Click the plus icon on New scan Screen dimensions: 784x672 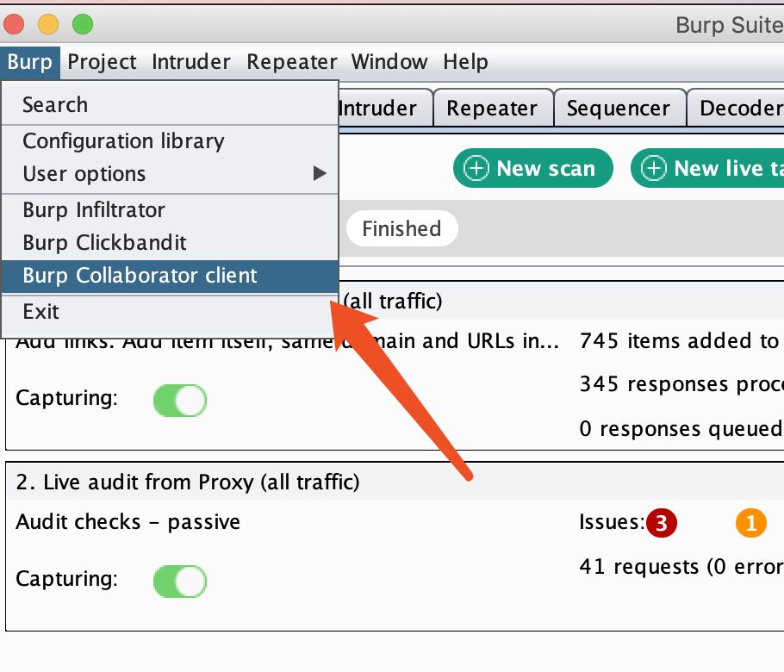point(476,168)
